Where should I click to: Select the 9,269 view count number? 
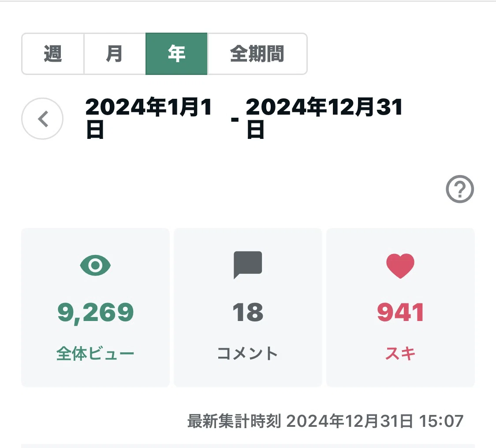click(96, 313)
